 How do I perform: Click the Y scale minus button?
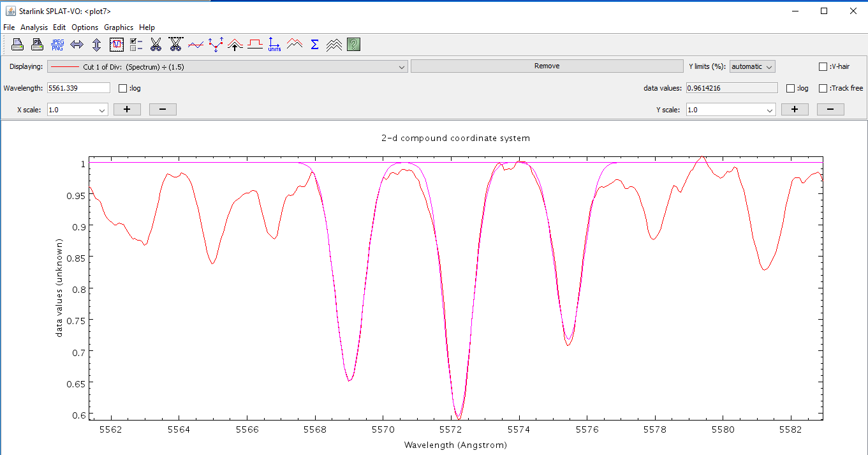830,110
